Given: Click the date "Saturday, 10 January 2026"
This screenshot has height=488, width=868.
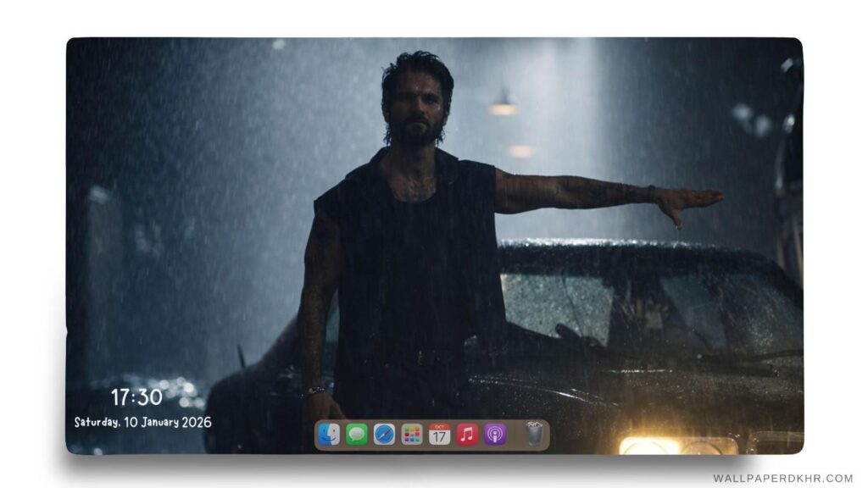Looking at the screenshot, I should pyautogui.click(x=142, y=422).
